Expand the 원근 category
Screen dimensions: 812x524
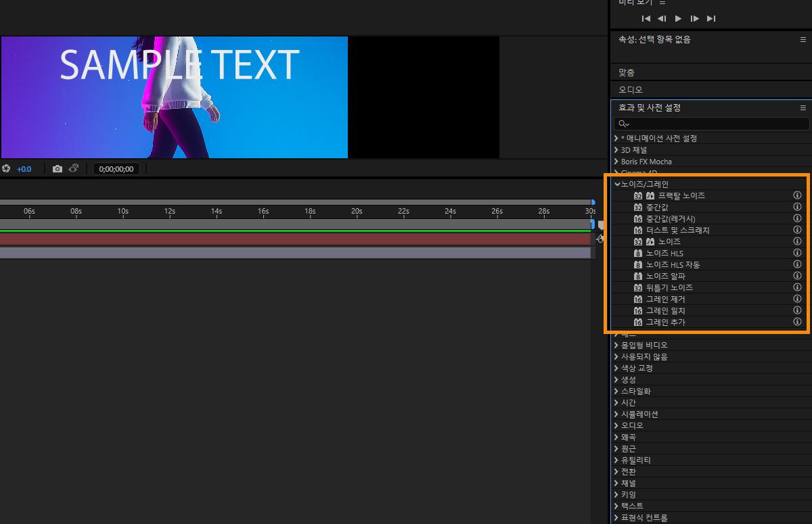click(616, 448)
